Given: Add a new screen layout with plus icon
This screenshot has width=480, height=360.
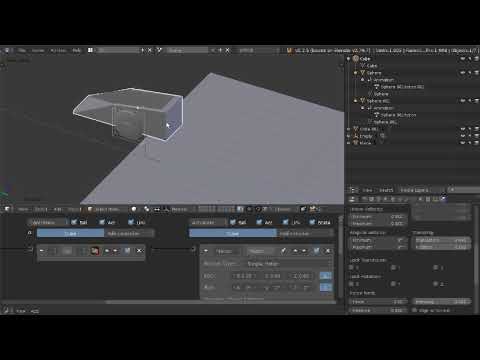Looking at the screenshot, I should [x=143, y=50].
